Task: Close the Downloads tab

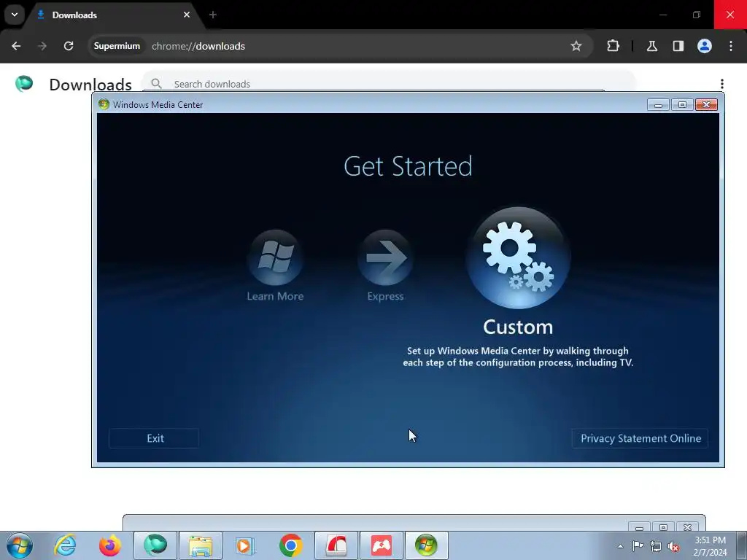Action: 187,15
